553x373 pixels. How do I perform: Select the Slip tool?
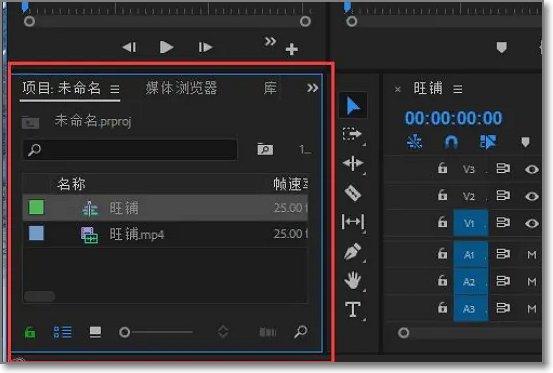pyautogui.click(x=353, y=222)
